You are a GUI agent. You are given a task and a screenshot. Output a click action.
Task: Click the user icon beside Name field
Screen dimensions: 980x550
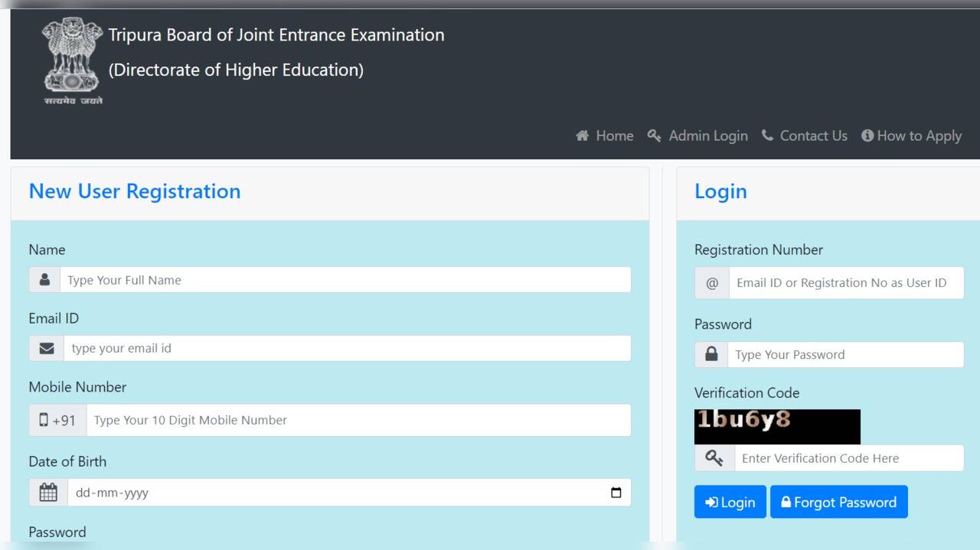click(44, 280)
